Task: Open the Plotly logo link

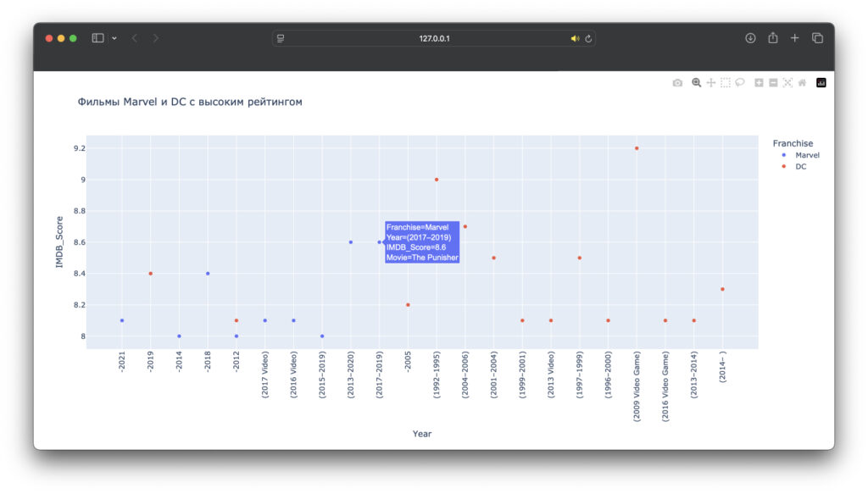Action: (821, 83)
